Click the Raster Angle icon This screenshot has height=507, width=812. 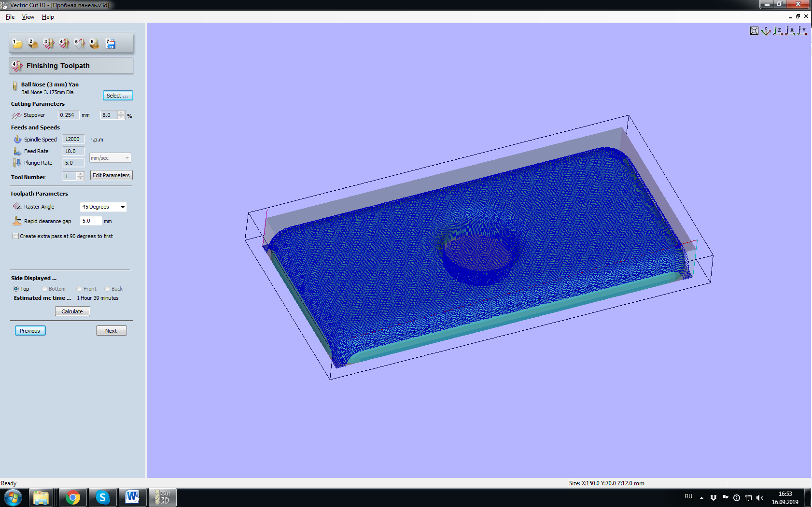[x=17, y=206]
